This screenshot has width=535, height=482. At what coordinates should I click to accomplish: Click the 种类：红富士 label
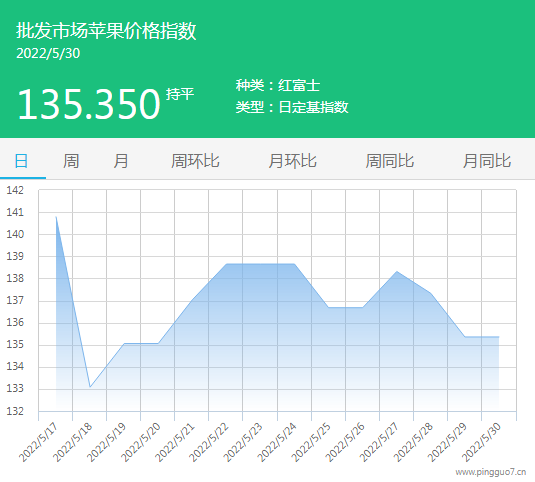[x=277, y=85]
